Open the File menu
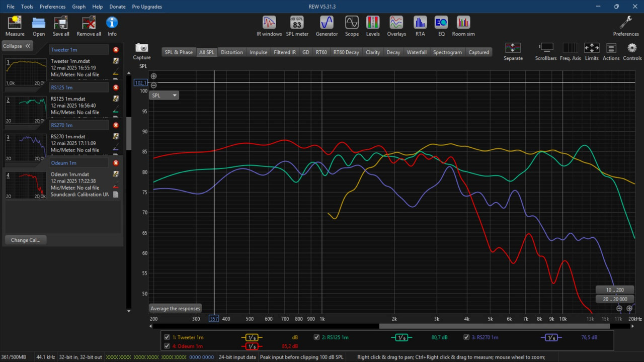 [11, 7]
